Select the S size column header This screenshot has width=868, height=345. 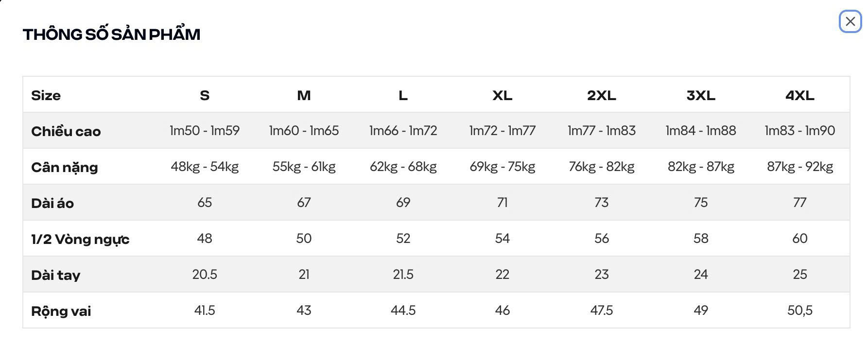point(205,95)
